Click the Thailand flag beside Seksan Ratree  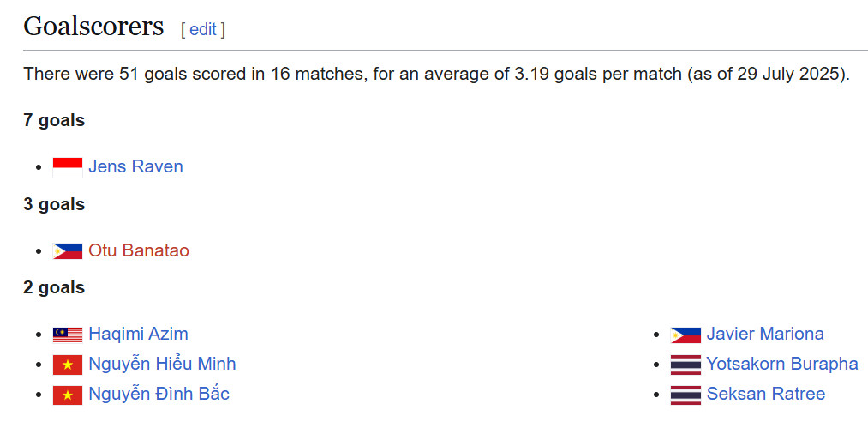(685, 395)
